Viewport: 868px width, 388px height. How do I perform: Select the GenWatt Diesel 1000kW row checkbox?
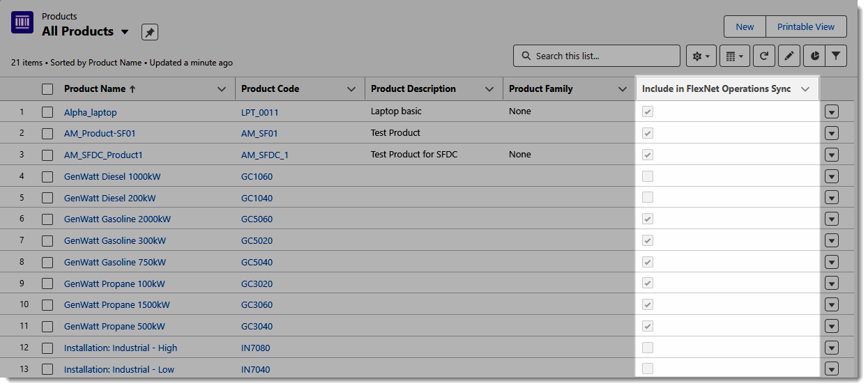pyautogui.click(x=47, y=176)
